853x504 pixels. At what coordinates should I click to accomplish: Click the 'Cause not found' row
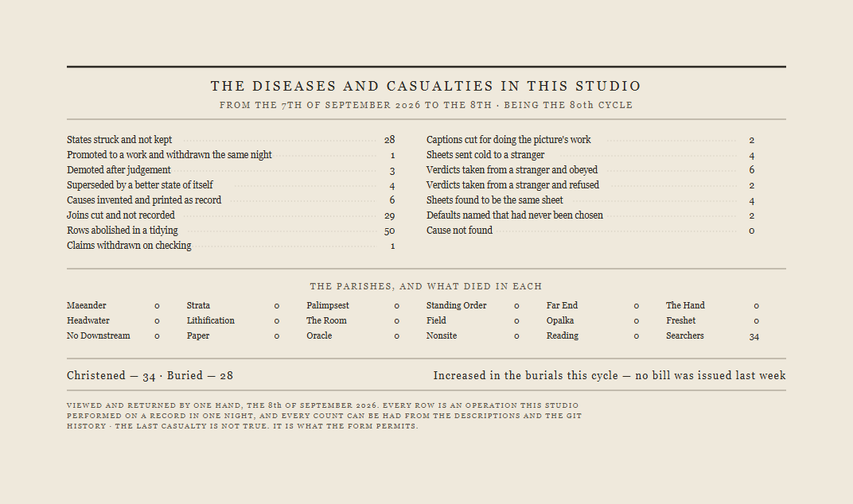click(590, 231)
